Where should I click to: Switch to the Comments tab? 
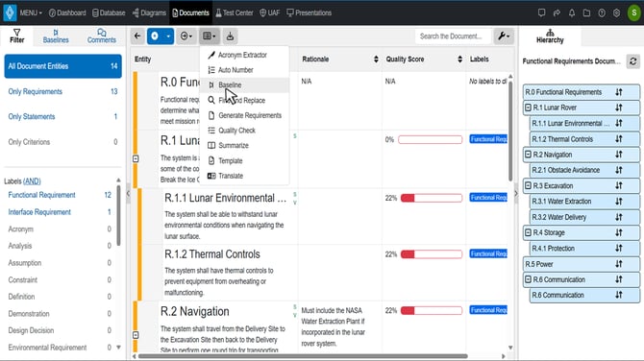[x=102, y=36]
